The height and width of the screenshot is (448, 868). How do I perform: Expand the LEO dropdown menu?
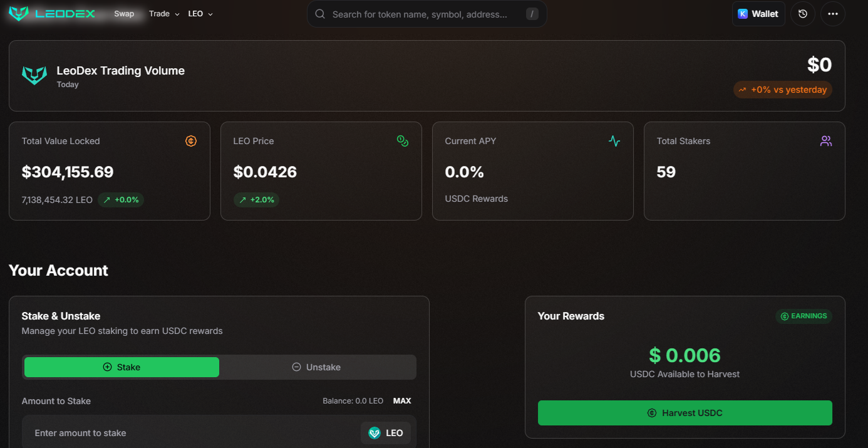click(200, 14)
